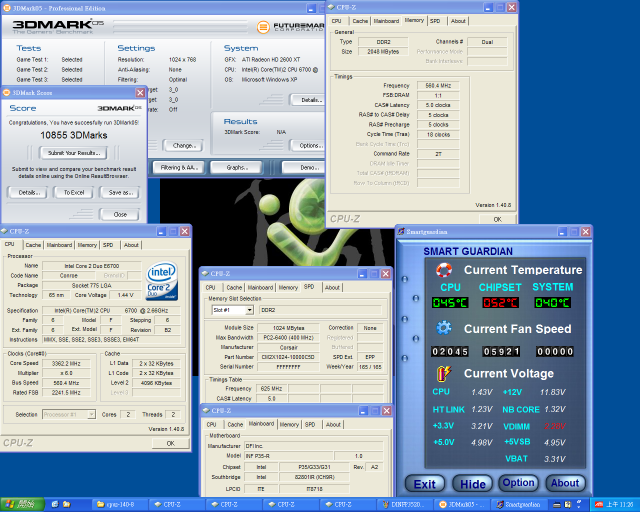The width and height of the screenshot is (640, 512).
Task: Click the Intel Core 2 Duo logo
Action: point(162,280)
